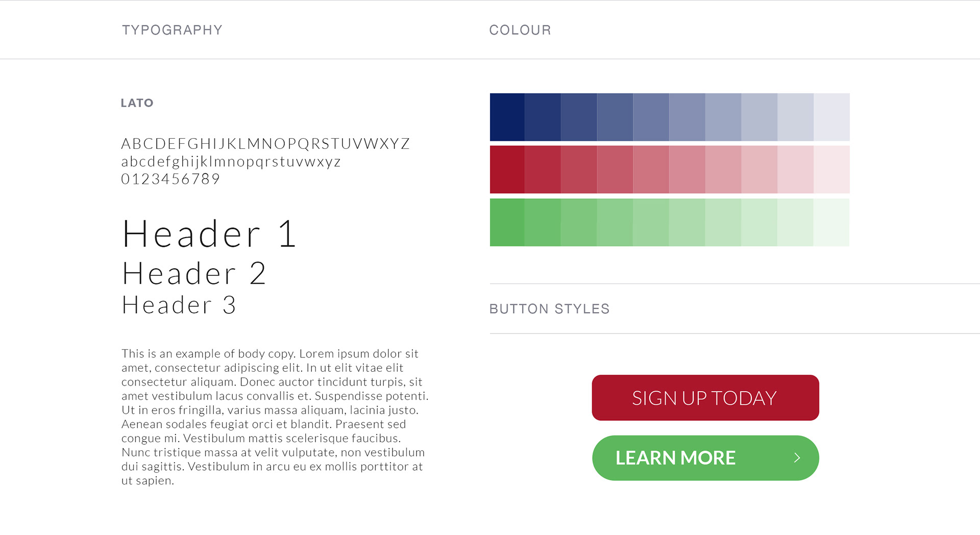Click the Header 2 sample text
The image size is (980, 535).
click(194, 273)
